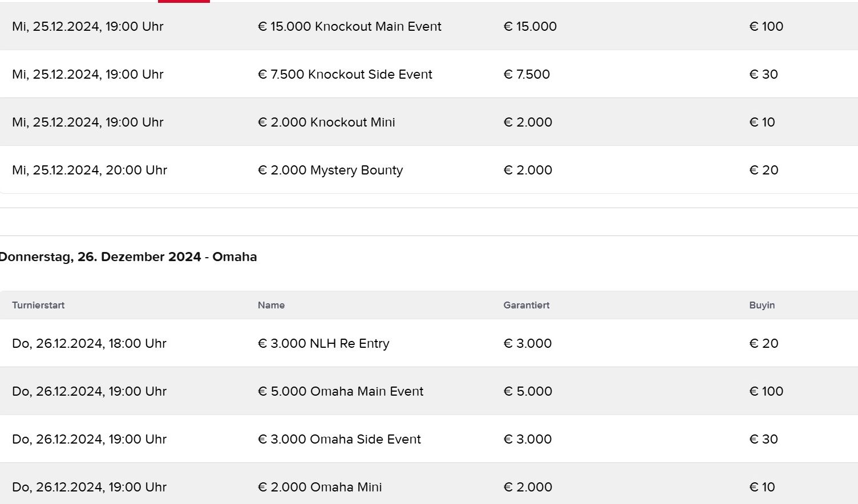Viewport: 858px width, 504px height.
Task: Click the Name column header
Action: tap(271, 305)
